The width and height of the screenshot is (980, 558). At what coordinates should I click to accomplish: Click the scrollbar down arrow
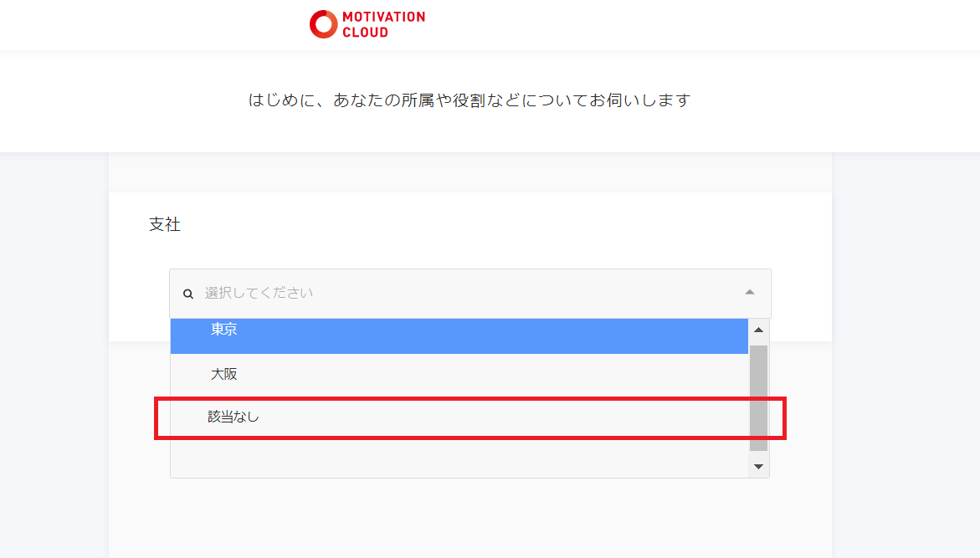click(758, 466)
